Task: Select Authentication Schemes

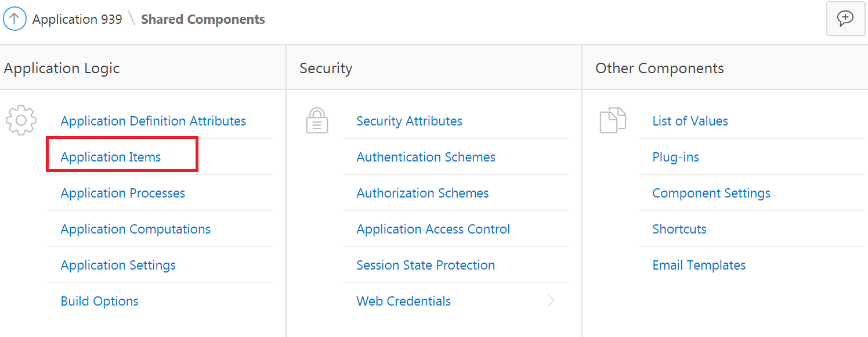Action: click(426, 157)
